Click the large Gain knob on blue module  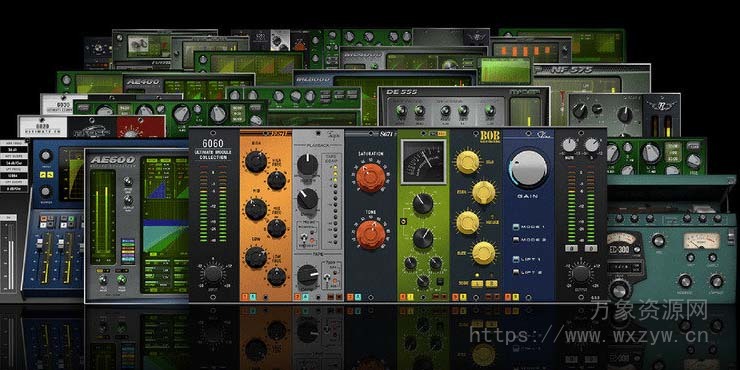coord(528,169)
